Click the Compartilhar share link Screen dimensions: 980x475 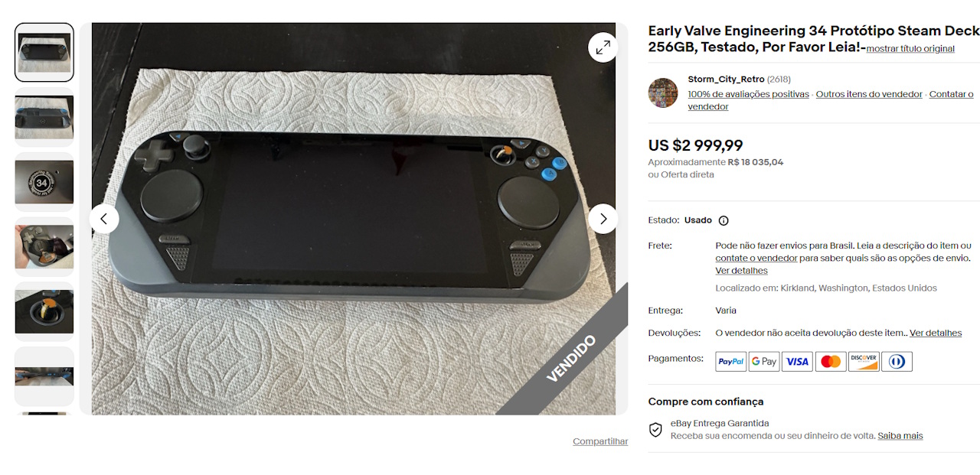pos(600,441)
